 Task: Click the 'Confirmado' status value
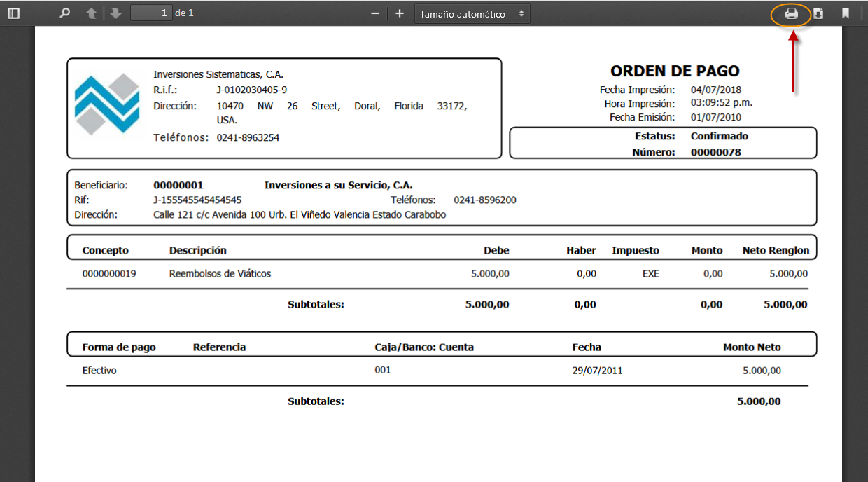[719, 136]
